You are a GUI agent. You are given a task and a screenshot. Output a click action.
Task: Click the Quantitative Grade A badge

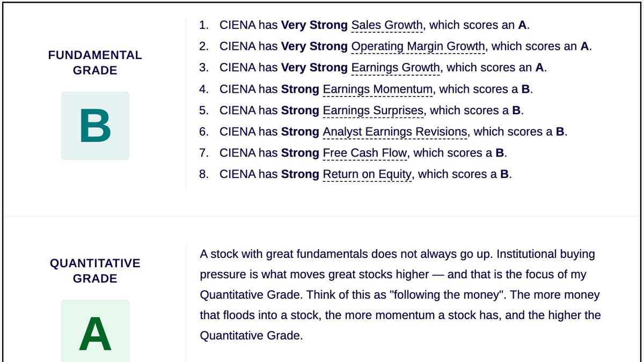tap(95, 331)
